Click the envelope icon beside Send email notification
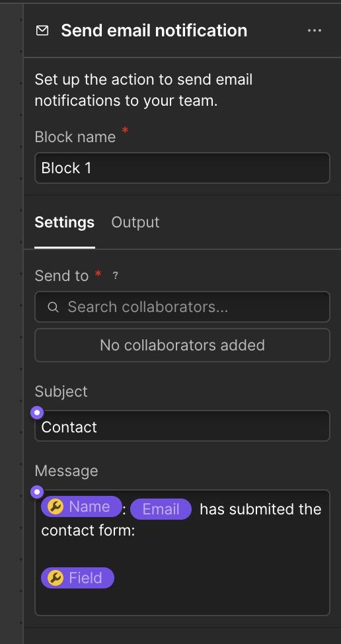 tap(42, 30)
